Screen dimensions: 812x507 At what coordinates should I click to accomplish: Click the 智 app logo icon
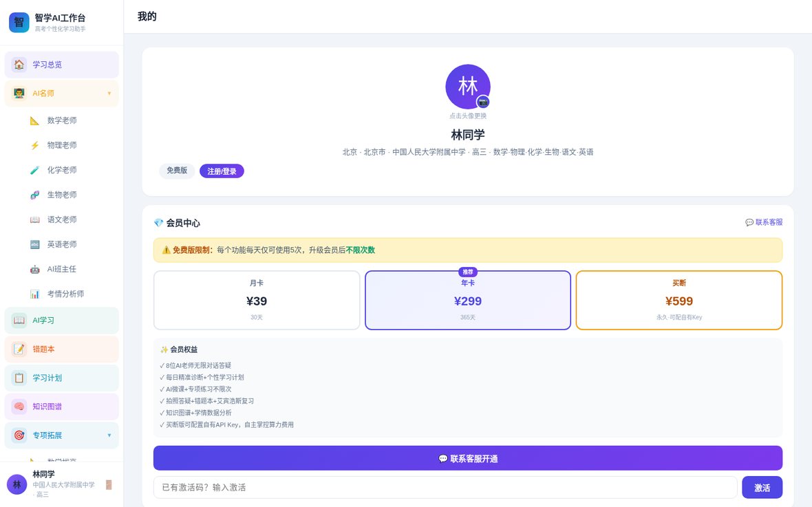(x=19, y=22)
